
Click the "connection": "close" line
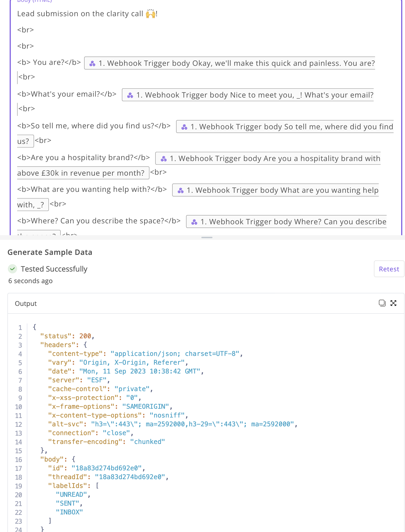[x=91, y=433]
